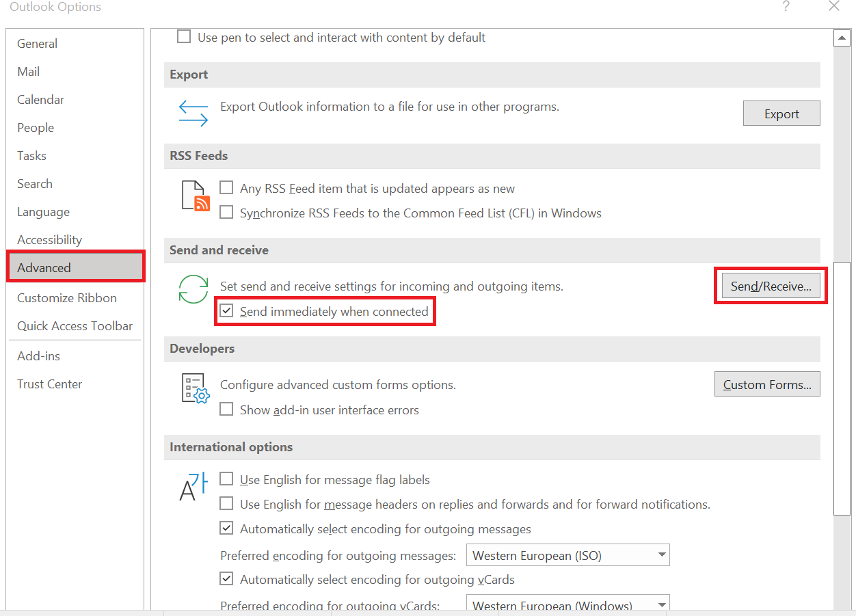Disable Send immediately when connected
856x616 pixels.
click(x=226, y=310)
